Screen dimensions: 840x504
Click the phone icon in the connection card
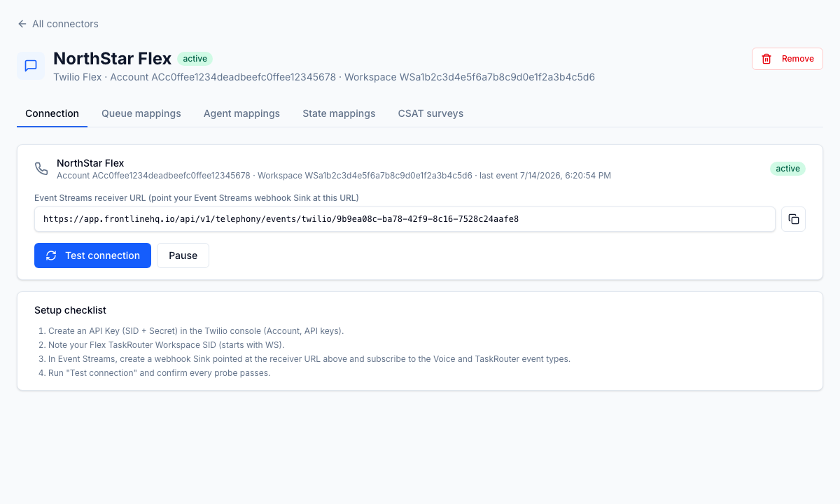coord(41,169)
